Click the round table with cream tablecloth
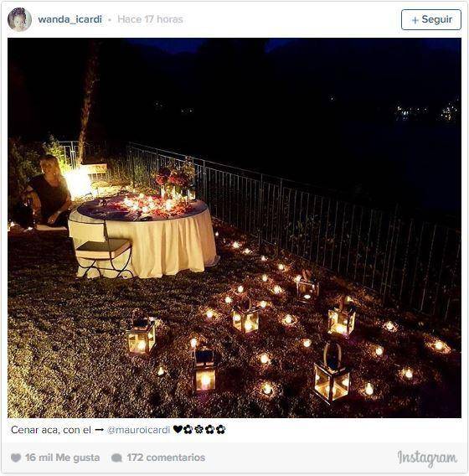The width and height of the screenshot is (469, 476). tap(142, 234)
